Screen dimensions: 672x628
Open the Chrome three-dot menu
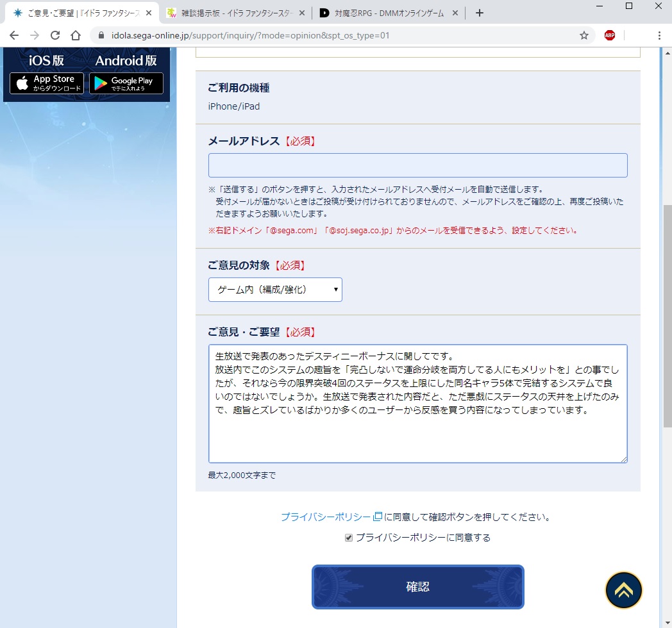coord(659,35)
